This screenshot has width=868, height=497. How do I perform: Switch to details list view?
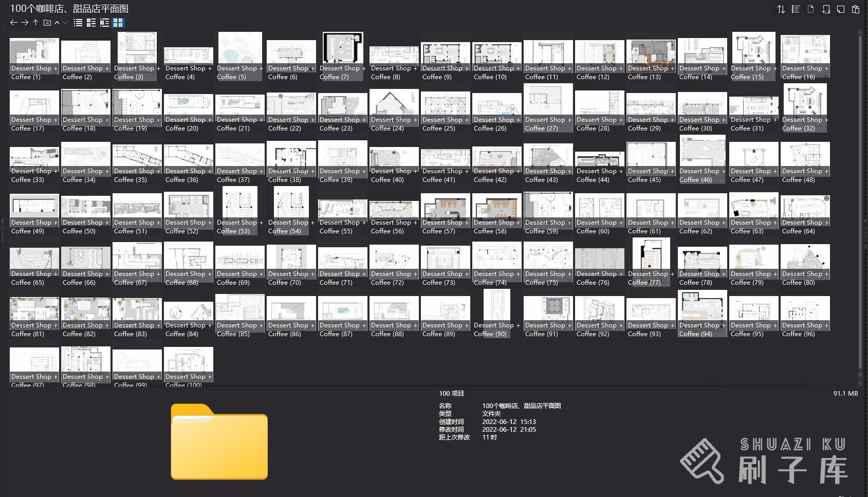point(91,23)
